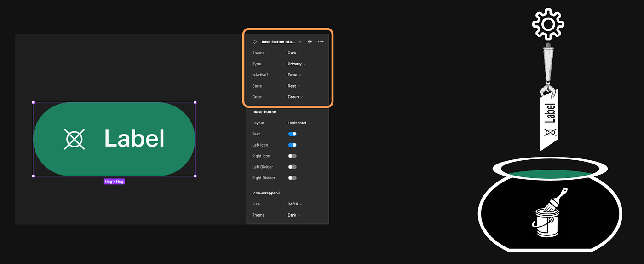Click the Layout property label
644x264 pixels.
coord(259,123)
